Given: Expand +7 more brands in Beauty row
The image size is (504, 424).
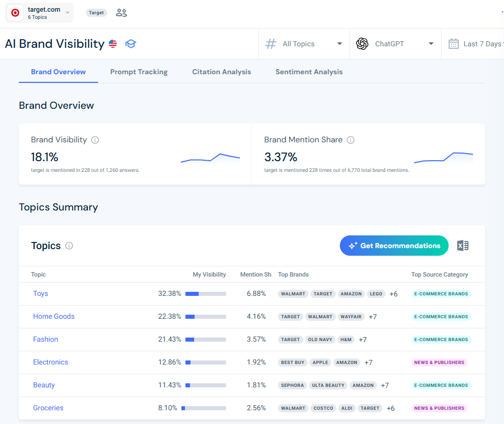Looking at the screenshot, I should [x=385, y=385].
